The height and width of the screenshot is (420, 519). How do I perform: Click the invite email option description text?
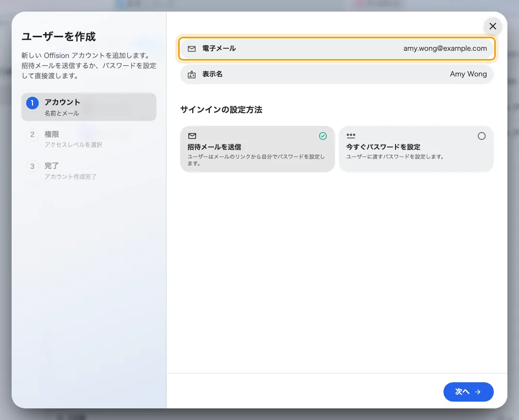point(256,160)
